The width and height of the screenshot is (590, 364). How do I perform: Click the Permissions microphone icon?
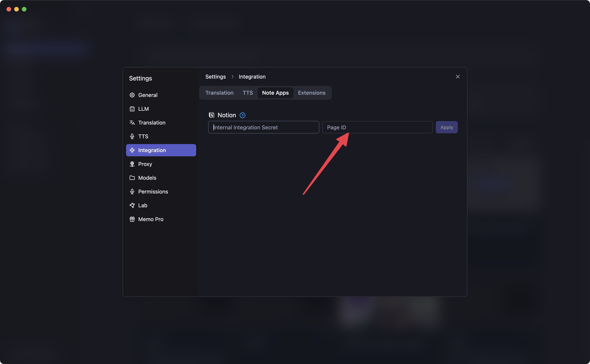132,192
